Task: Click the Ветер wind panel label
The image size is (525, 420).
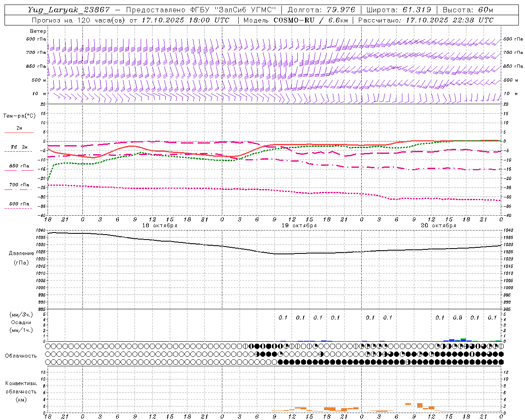Action: pos(38,31)
